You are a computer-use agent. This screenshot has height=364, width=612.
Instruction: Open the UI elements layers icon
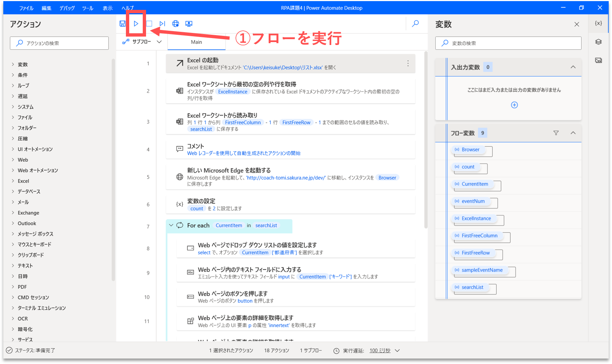(598, 42)
